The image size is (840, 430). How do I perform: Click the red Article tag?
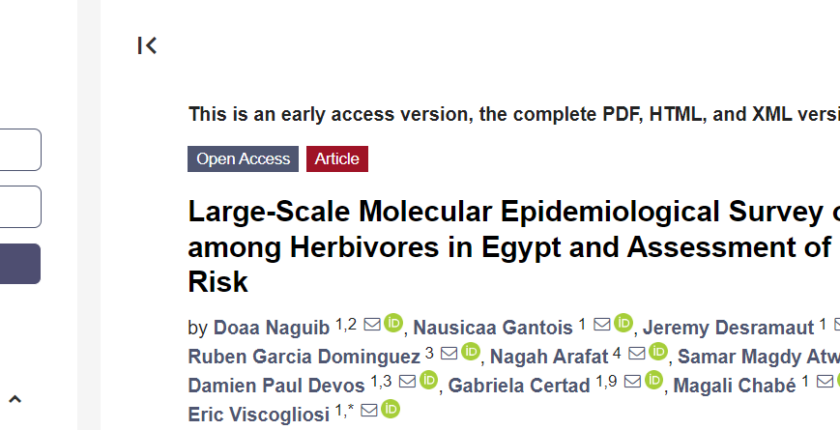click(x=337, y=159)
